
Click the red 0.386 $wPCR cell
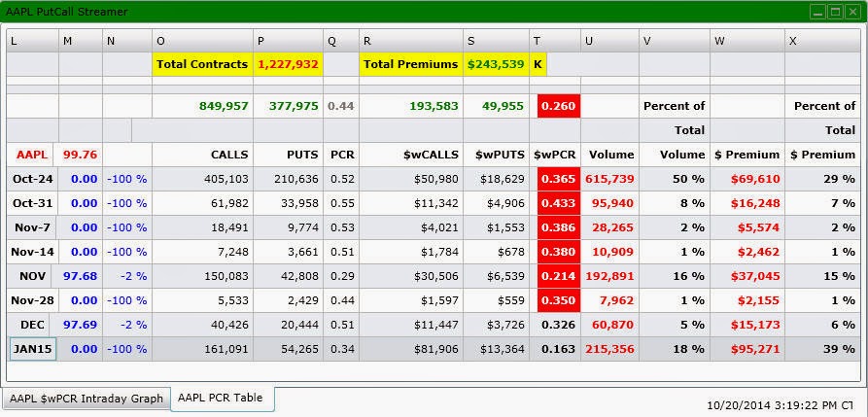click(x=559, y=227)
